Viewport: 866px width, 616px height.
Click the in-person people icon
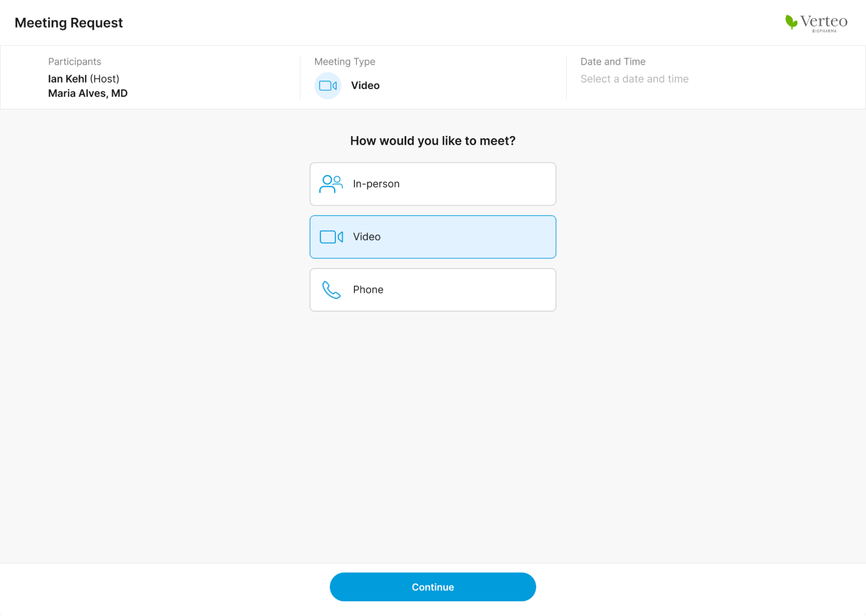331,184
